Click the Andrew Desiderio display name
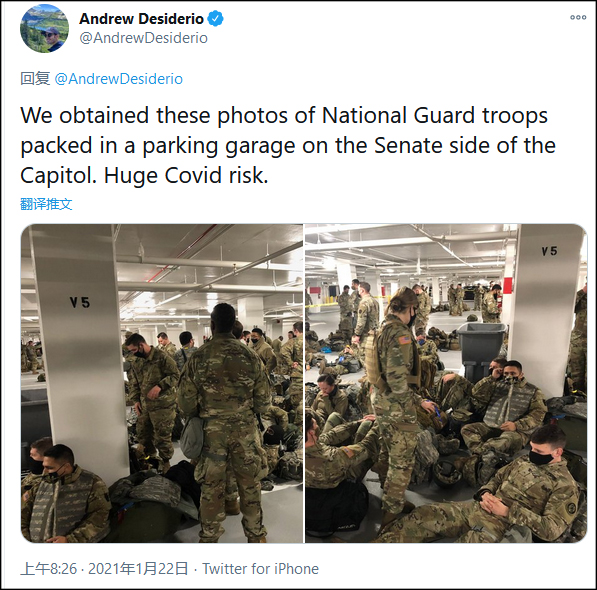The width and height of the screenshot is (597, 590). [141, 19]
